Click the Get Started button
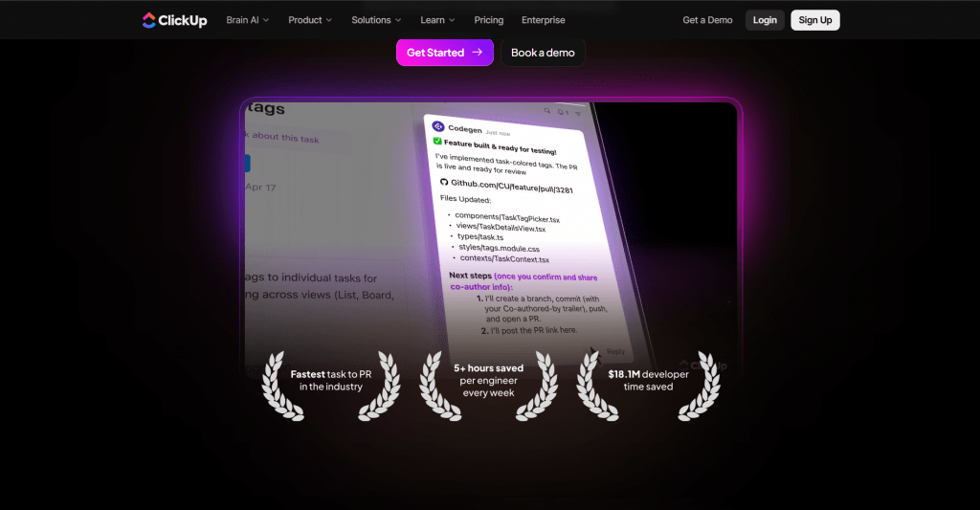 coord(445,53)
